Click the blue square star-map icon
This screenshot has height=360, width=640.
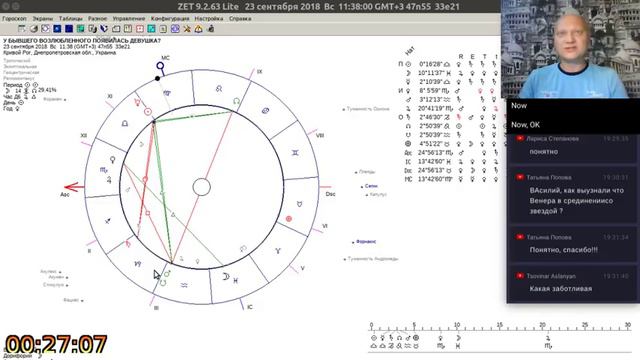(x=57, y=29)
